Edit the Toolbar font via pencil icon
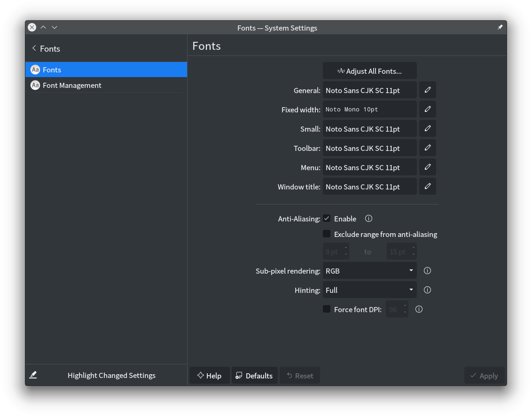This screenshot has height=417, width=532. coord(427,148)
